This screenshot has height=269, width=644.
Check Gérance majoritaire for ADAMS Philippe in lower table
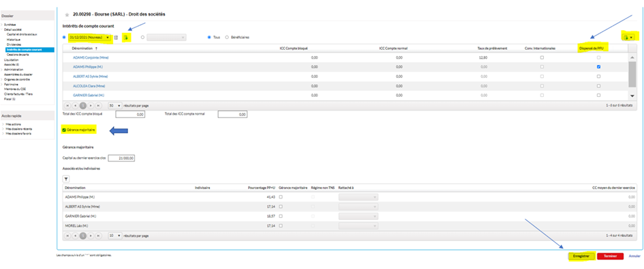[281, 197]
